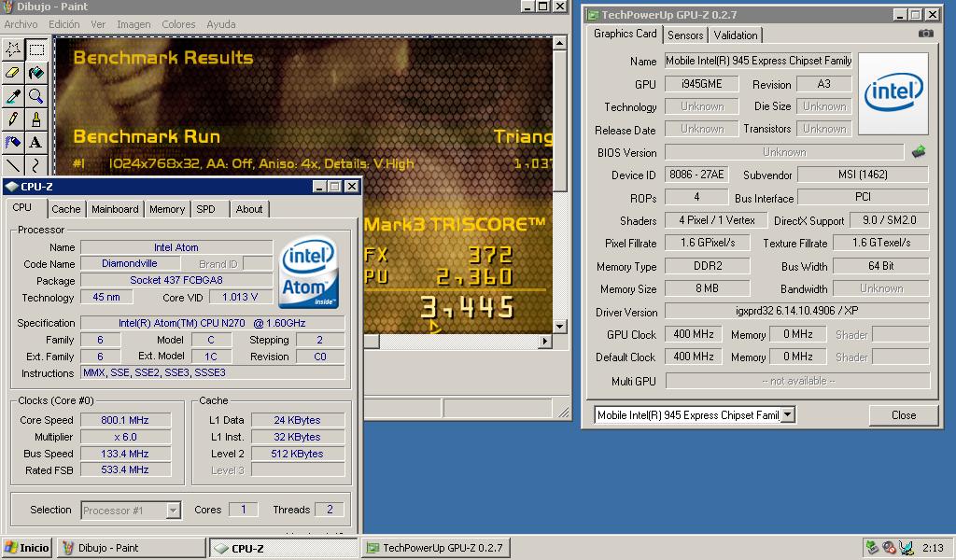Click Paint horizontal scrollbar right arrow
The width and height of the screenshot is (956, 560).
point(545,342)
